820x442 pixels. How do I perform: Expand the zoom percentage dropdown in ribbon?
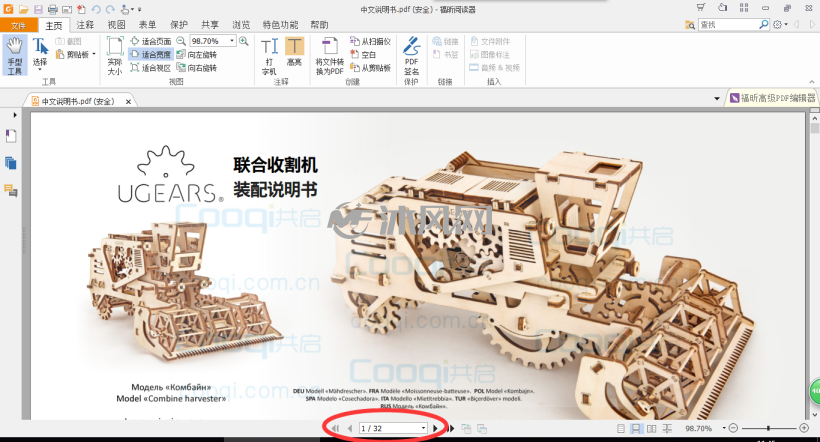tap(232, 41)
